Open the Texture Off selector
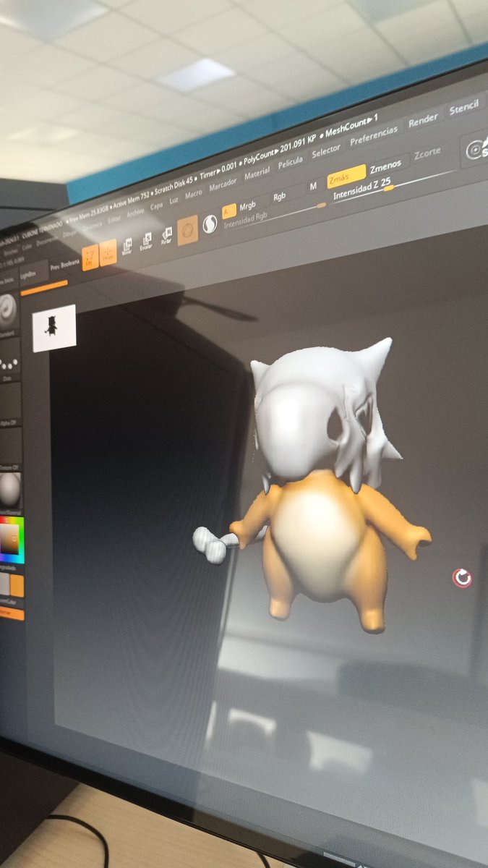This screenshot has width=488, height=868. 11,448
